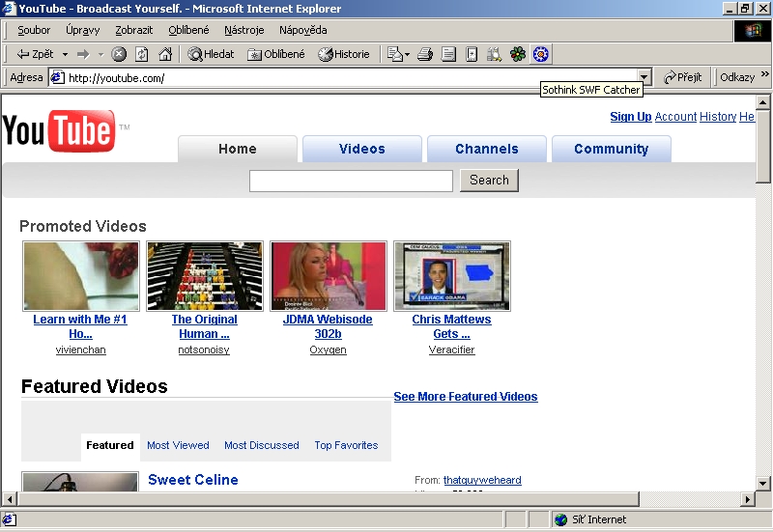This screenshot has height=532, width=773.
Task: Select the Featured tab
Action: [x=110, y=445]
